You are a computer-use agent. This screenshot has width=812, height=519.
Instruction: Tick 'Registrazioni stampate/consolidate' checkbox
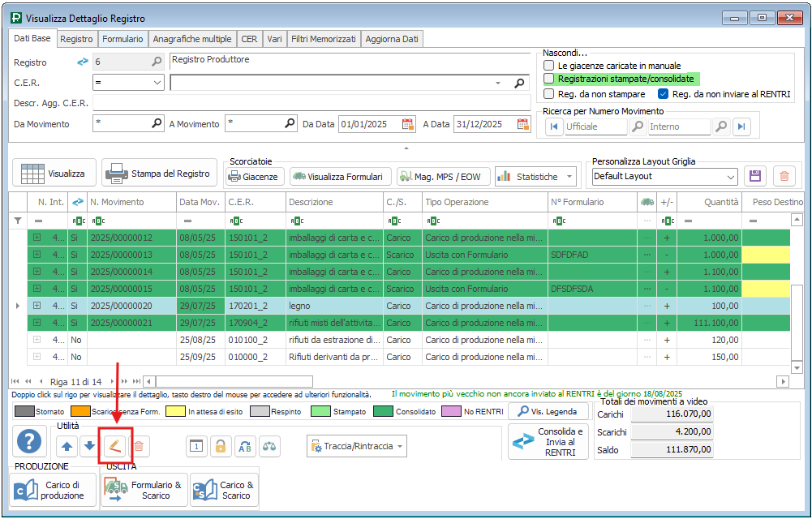point(549,79)
